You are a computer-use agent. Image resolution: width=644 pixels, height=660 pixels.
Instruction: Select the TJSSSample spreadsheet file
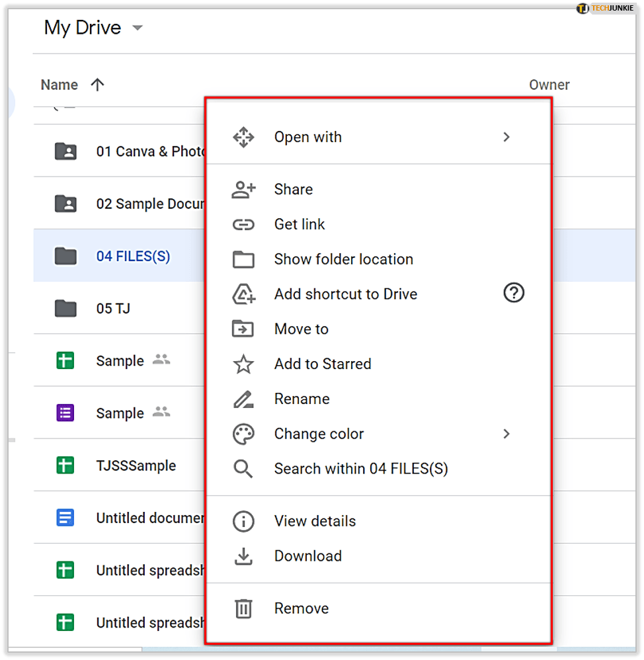[x=136, y=466]
